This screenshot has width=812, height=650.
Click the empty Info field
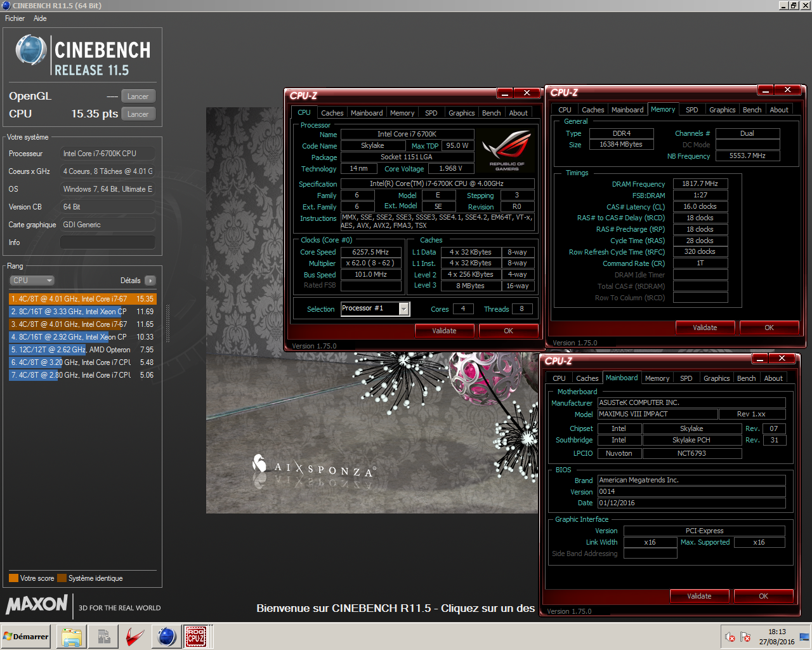point(107,242)
